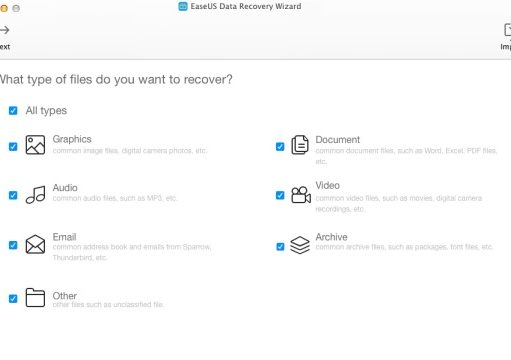Viewport: 511px width, 360px height.
Task: Click 'common image files' description text
Action: pos(130,151)
